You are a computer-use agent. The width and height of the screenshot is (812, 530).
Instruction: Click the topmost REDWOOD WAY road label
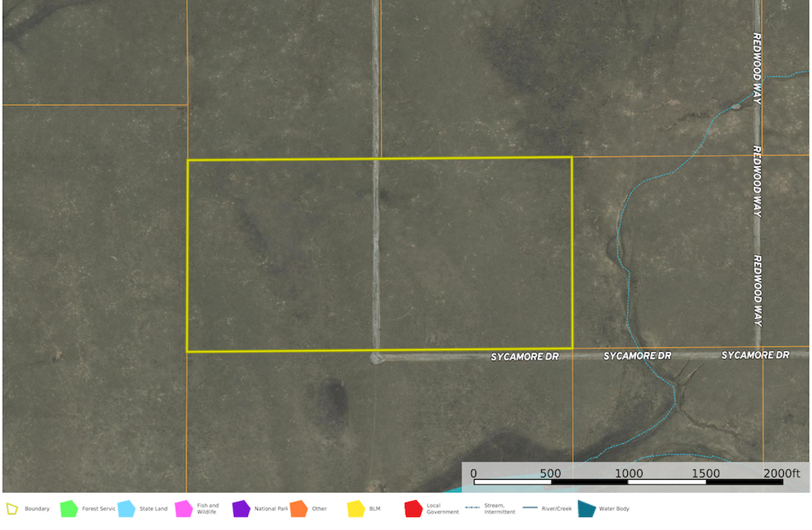click(756, 69)
